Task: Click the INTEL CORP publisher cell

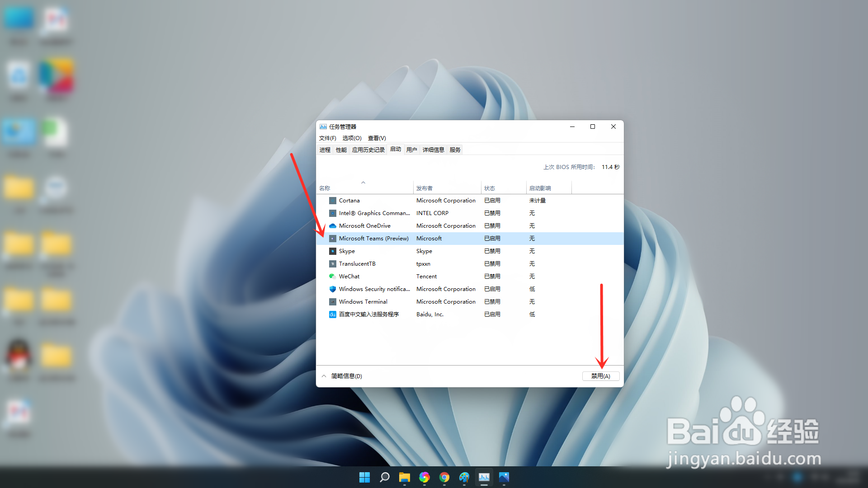Action: [x=432, y=213]
